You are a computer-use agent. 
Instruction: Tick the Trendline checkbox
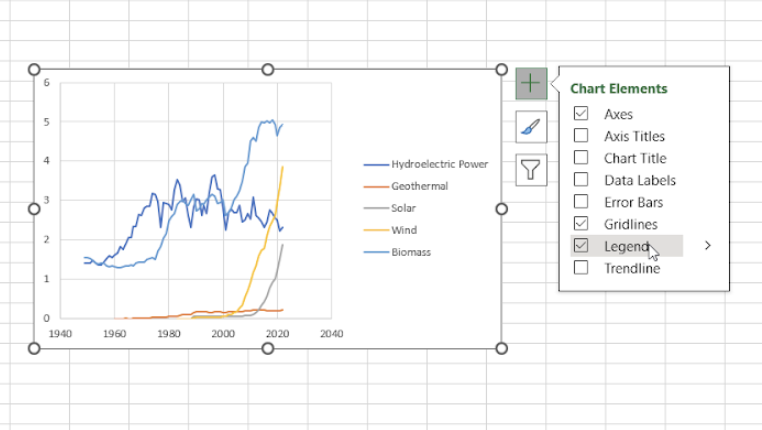pyautogui.click(x=581, y=267)
